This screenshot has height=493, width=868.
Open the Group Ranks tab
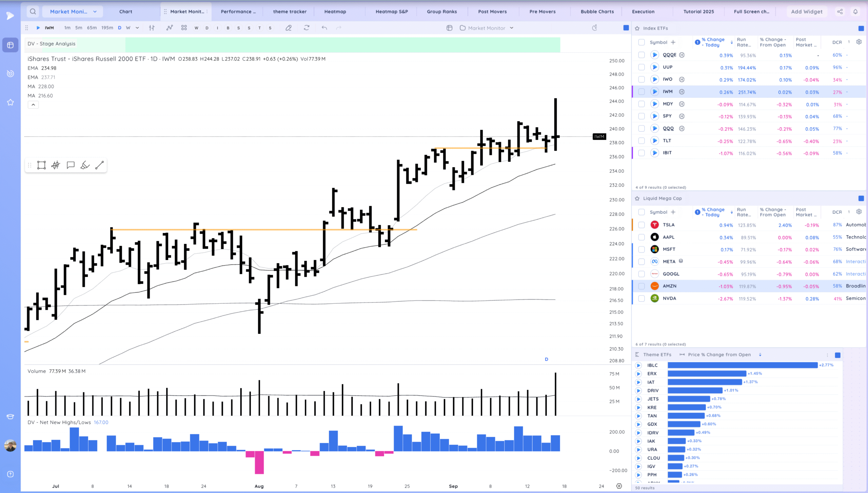[442, 12]
